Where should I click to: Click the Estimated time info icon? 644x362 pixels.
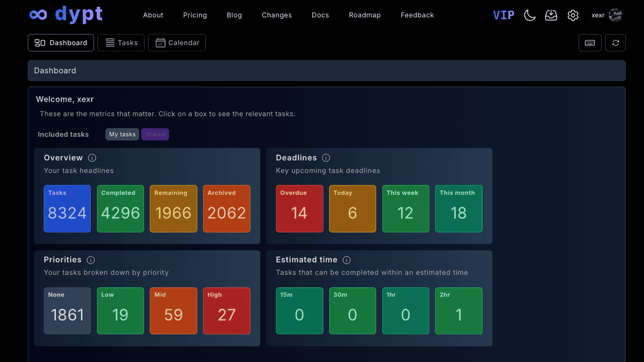[347, 260]
